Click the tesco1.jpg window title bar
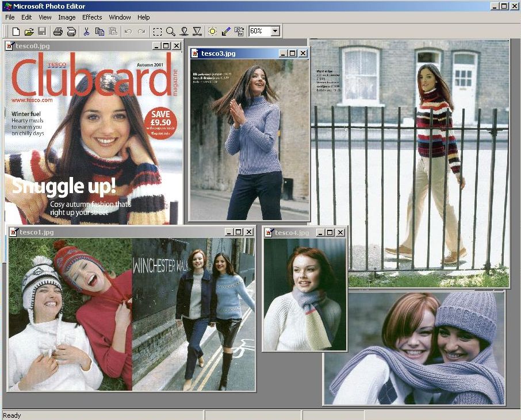The height and width of the screenshot is (420, 521). coord(131,232)
